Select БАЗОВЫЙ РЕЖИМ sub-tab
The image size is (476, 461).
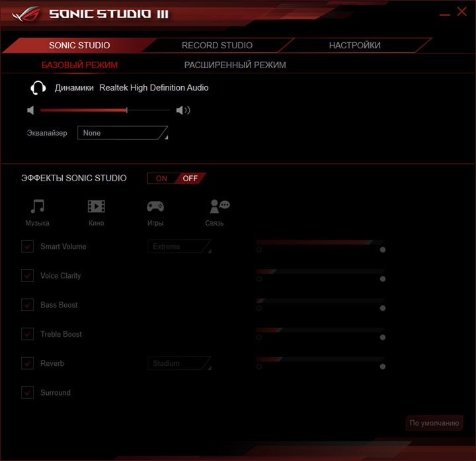(x=79, y=65)
